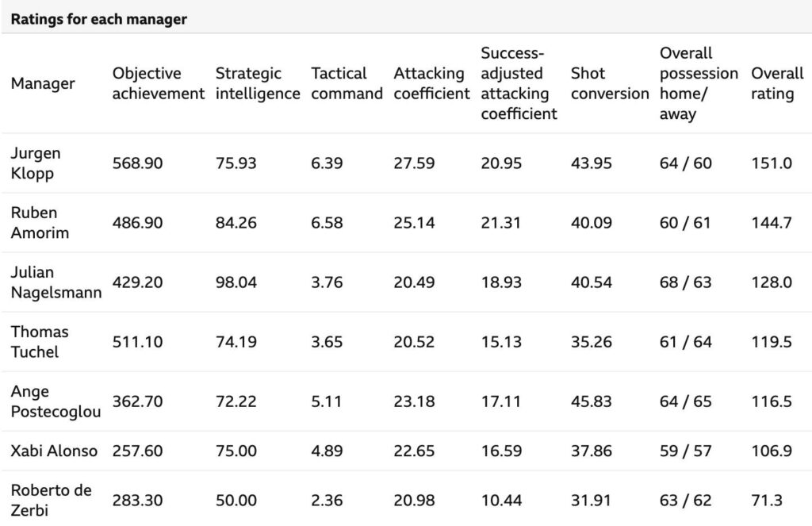
Task: Select the Roberto de Zerbi row name
Action: (x=51, y=501)
